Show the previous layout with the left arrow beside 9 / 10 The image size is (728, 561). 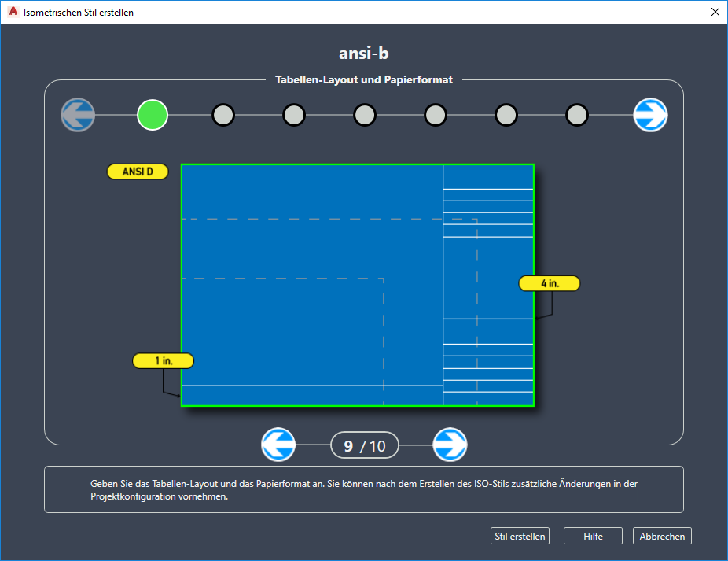point(278,445)
